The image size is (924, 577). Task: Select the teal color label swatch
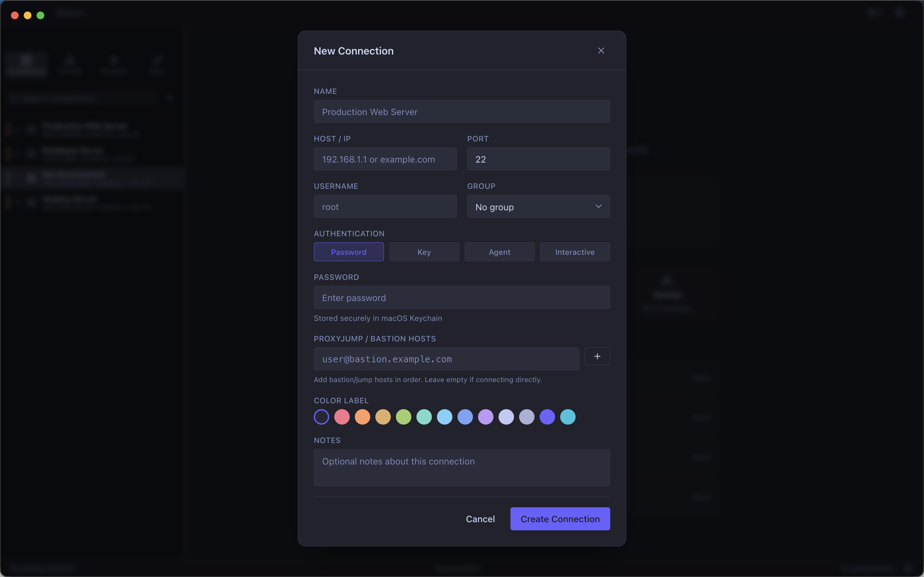click(568, 417)
